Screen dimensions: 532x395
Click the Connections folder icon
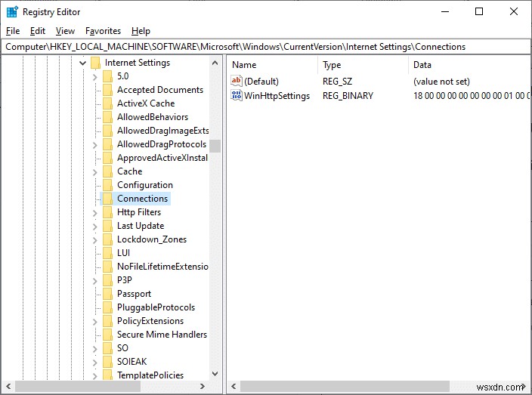108,199
